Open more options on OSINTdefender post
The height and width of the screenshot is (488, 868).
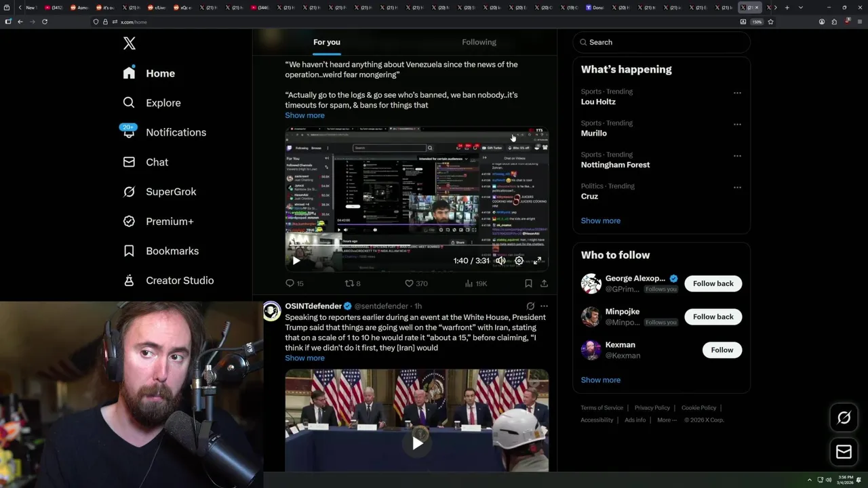coord(544,306)
